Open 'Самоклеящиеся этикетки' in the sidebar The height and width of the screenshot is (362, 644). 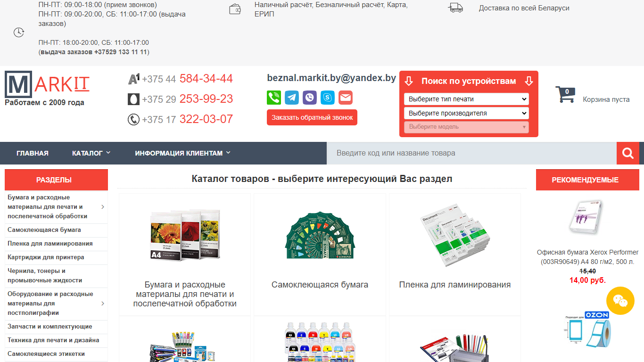click(46, 354)
